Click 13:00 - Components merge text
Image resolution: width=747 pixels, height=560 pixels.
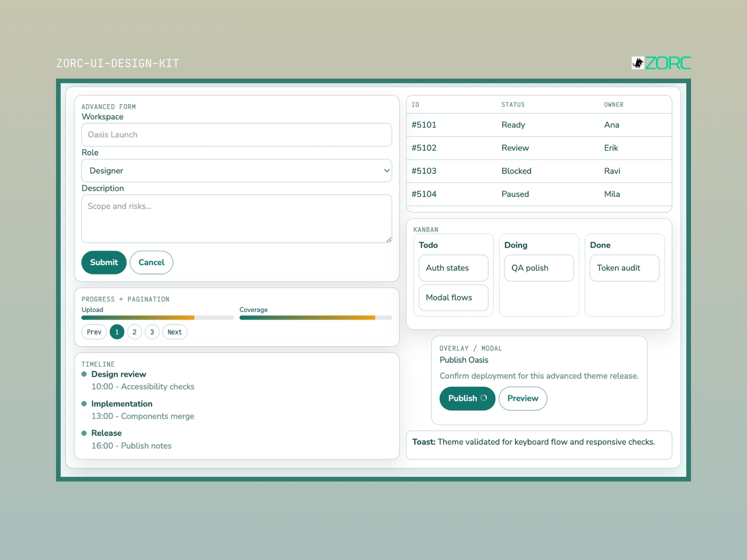(143, 416)
